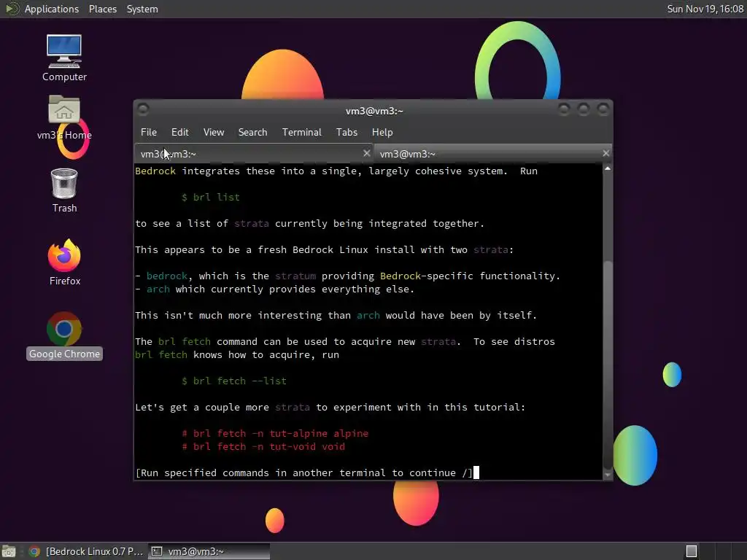
Task: Open the terminal Search menu
Action: pos(252,133)
